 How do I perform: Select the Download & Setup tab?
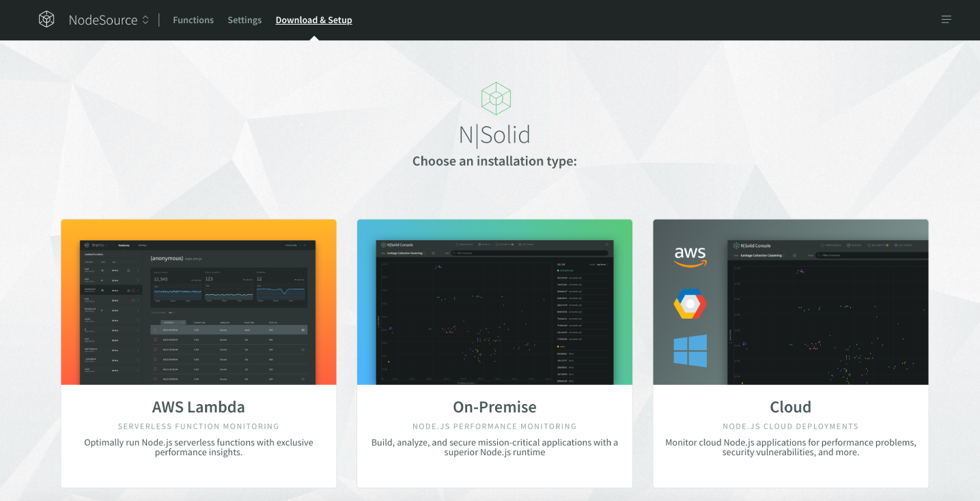pos(313,20)
